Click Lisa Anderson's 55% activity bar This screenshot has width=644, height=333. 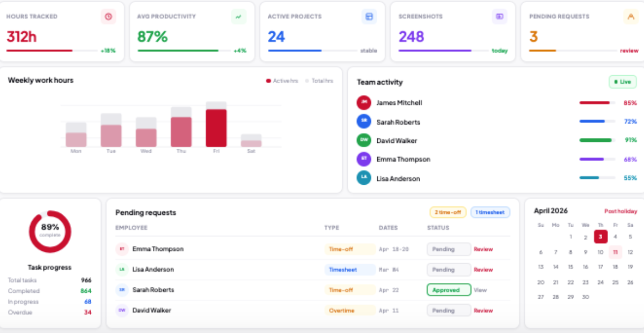[597, 178]
